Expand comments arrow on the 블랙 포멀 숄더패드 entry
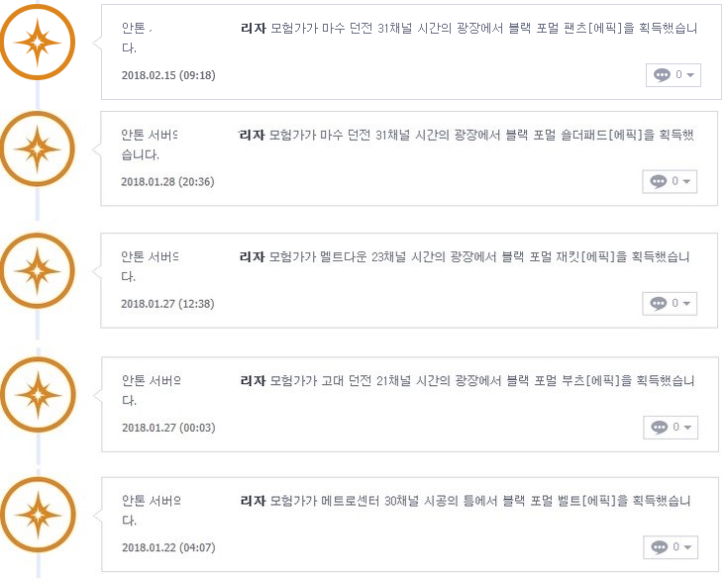The width and height of the screenshot is (728, 583). pyautogui.click(x=686, y=181)
